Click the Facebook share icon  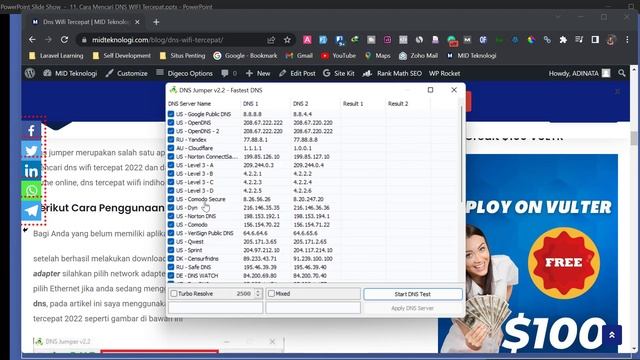pyautogui.click(x=31, y=131)
